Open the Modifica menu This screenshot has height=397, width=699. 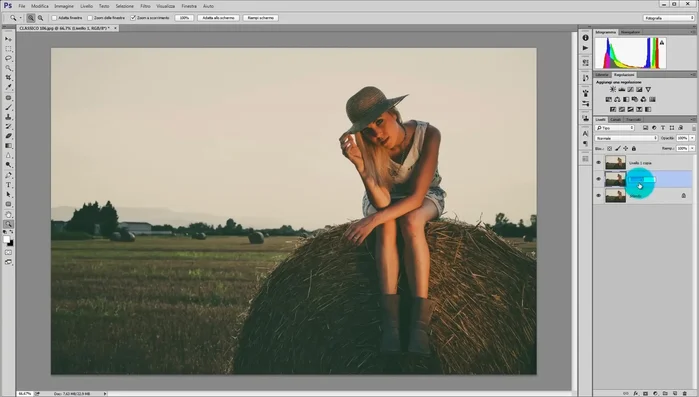[40, 6]
